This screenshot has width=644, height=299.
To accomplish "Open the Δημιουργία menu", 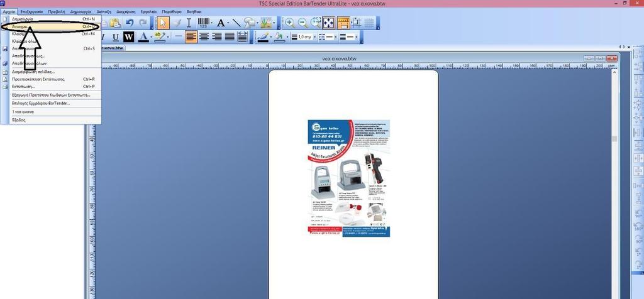I will [x=81, y=12].
